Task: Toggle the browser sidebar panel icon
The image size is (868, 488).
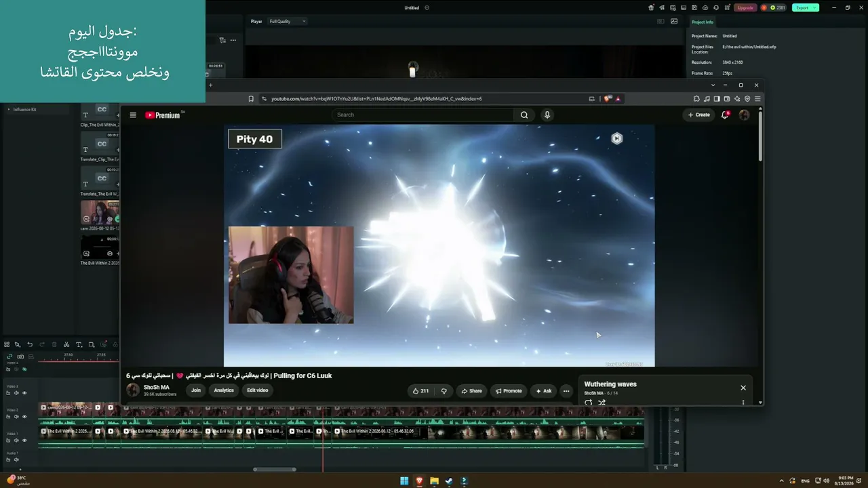Action: point(717,99)
